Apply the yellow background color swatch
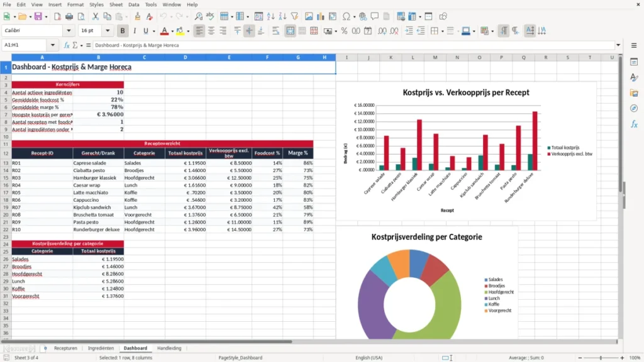The image size is (644, 362). (x=180, y=31)
